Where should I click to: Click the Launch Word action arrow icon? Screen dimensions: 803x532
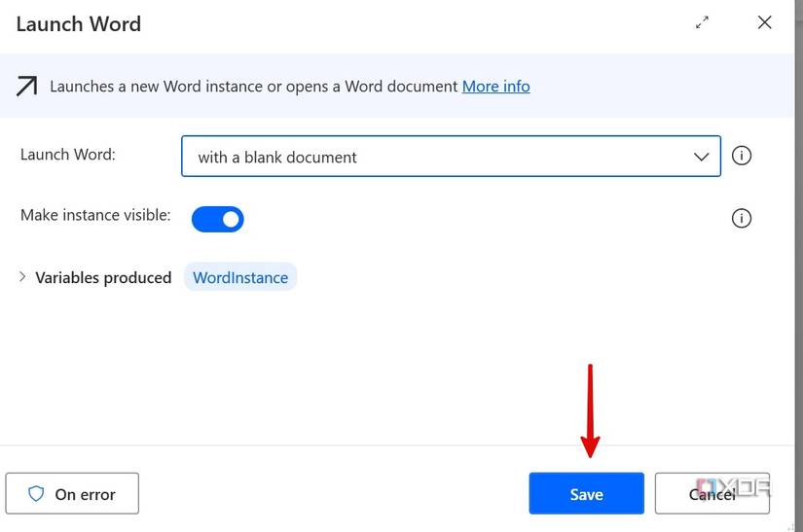click(x=26, y=86)
